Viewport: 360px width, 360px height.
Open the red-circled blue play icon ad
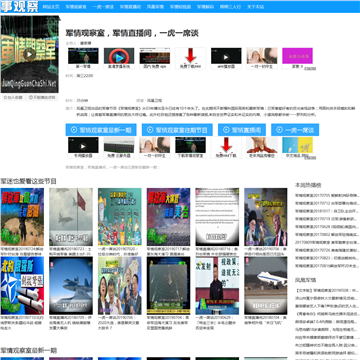(x=119, y=56)
